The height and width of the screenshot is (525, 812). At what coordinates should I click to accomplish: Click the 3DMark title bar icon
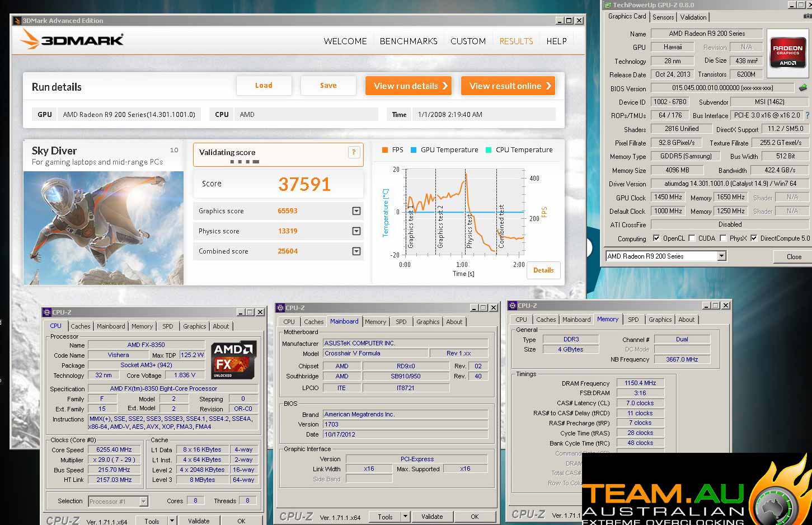tap(17, 21)
